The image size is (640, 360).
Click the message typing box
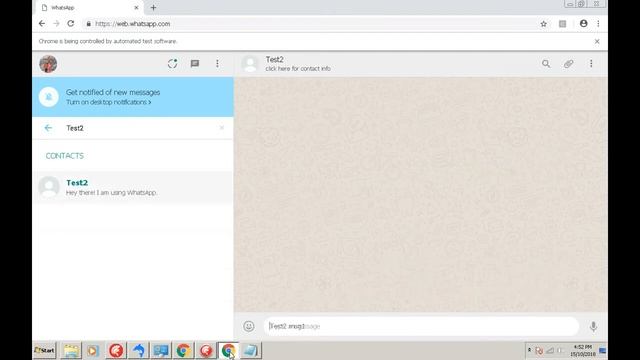(421, 326)
